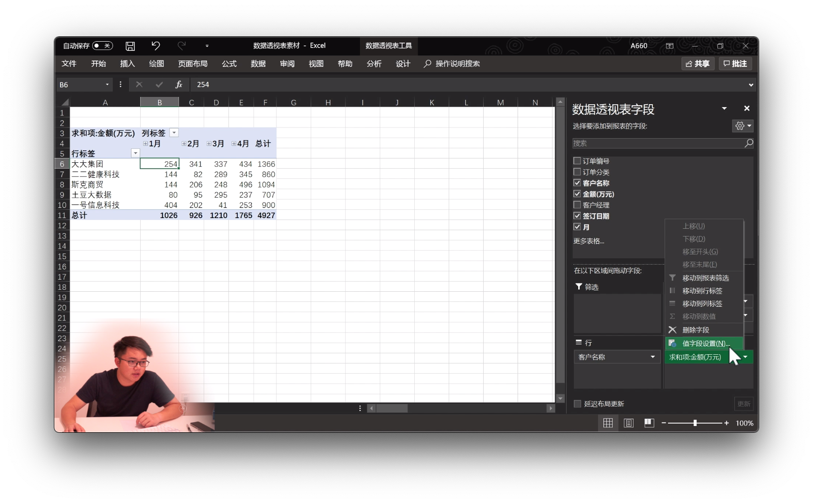Open field pane options dropdown arrow

point(724,108)
